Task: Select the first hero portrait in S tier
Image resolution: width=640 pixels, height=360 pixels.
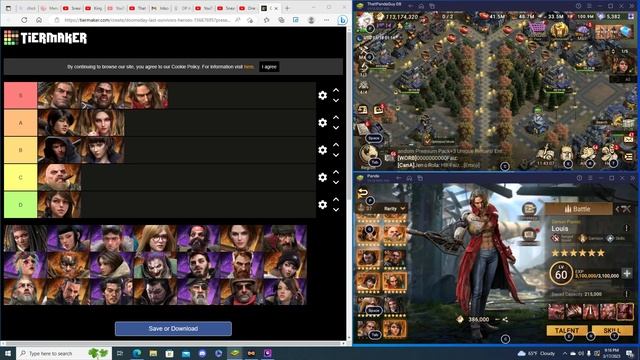Action: 59,95
